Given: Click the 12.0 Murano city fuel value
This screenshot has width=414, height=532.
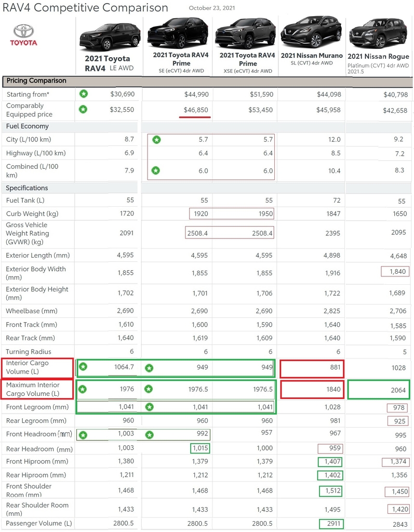Looking at the screenshot, I should tap(334, 139).
